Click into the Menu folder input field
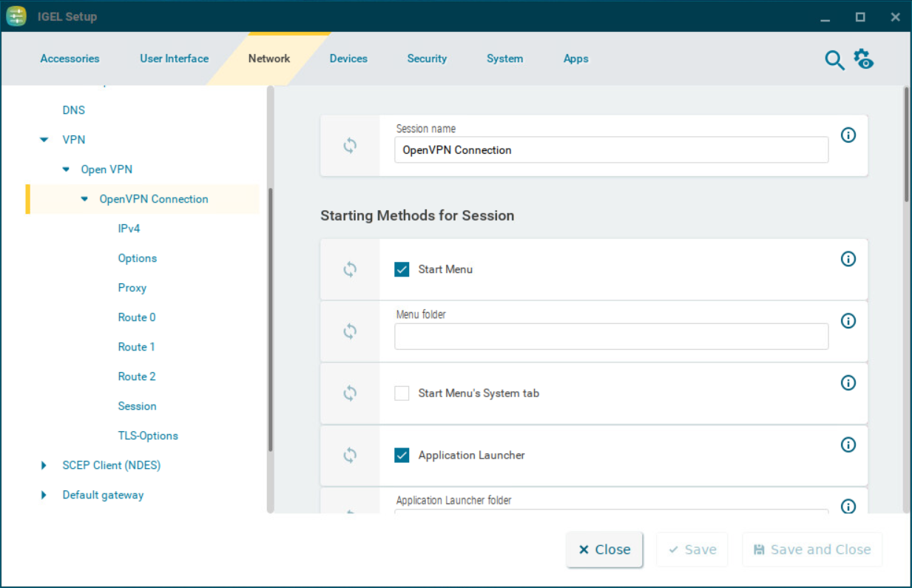 tap(611, 337)
